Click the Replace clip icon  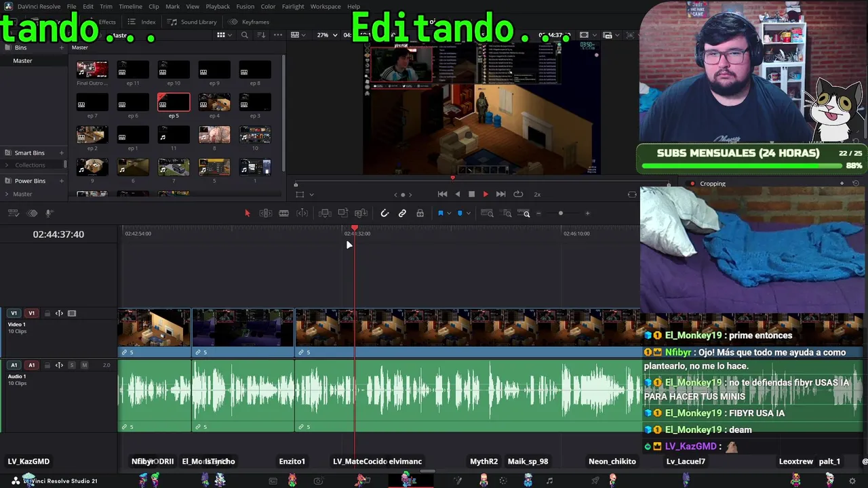click(x=361, y=213)
